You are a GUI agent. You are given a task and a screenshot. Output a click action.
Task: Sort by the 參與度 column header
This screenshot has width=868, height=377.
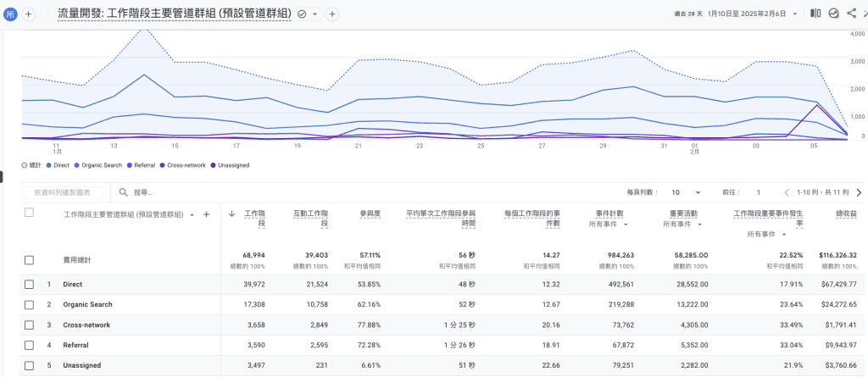tap(370, 214)
